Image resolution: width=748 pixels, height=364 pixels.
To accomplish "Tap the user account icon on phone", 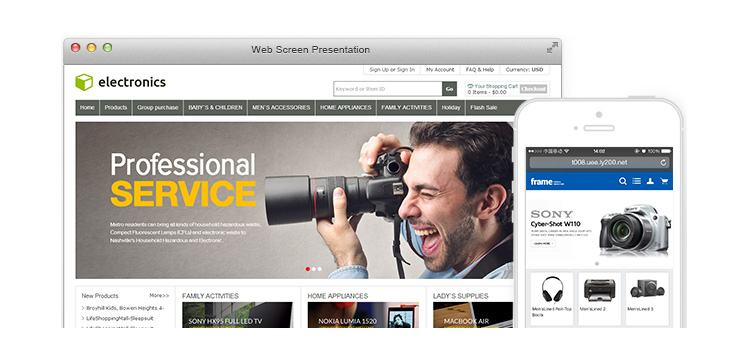I will (x=650, y=181).
